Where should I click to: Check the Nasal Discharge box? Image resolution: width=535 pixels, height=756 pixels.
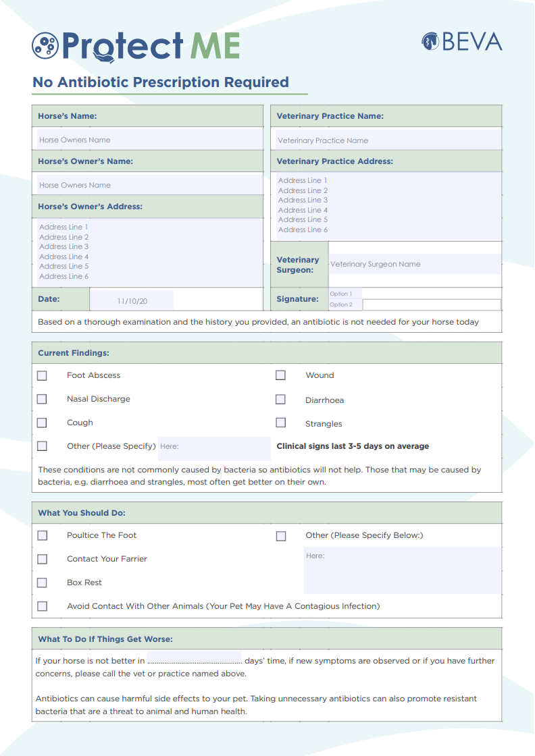point(42,399)
